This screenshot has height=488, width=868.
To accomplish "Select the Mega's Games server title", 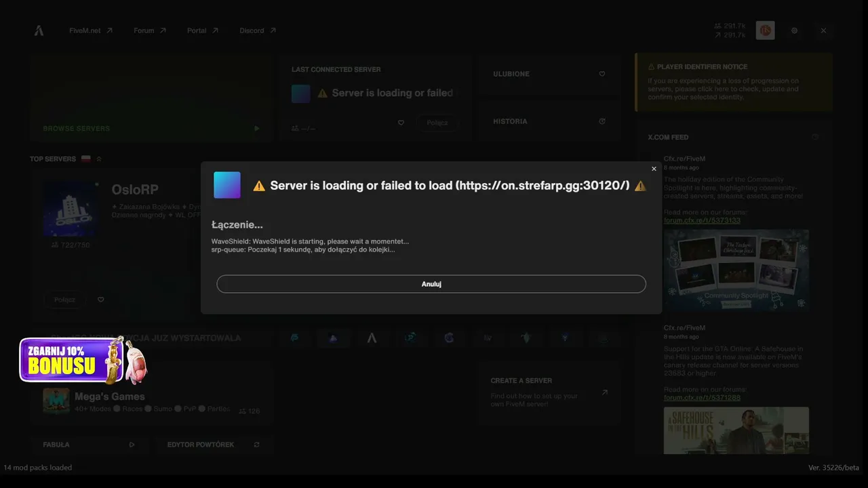I will [110, 396].
